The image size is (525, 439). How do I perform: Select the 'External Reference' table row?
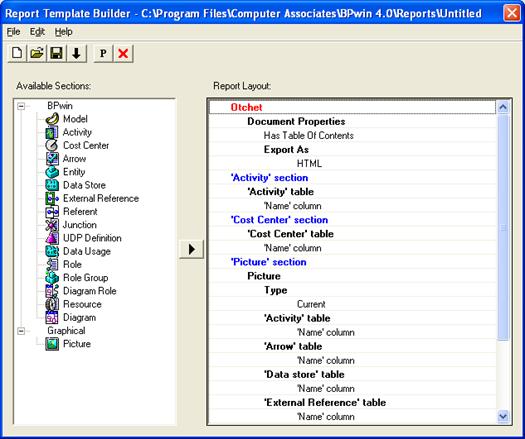coord(352,403)
